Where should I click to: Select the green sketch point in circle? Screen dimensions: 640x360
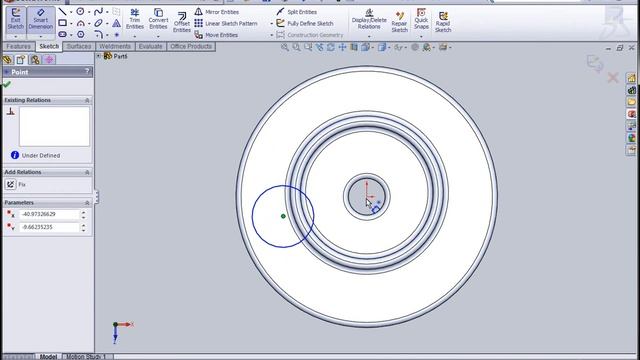(283, 216)
